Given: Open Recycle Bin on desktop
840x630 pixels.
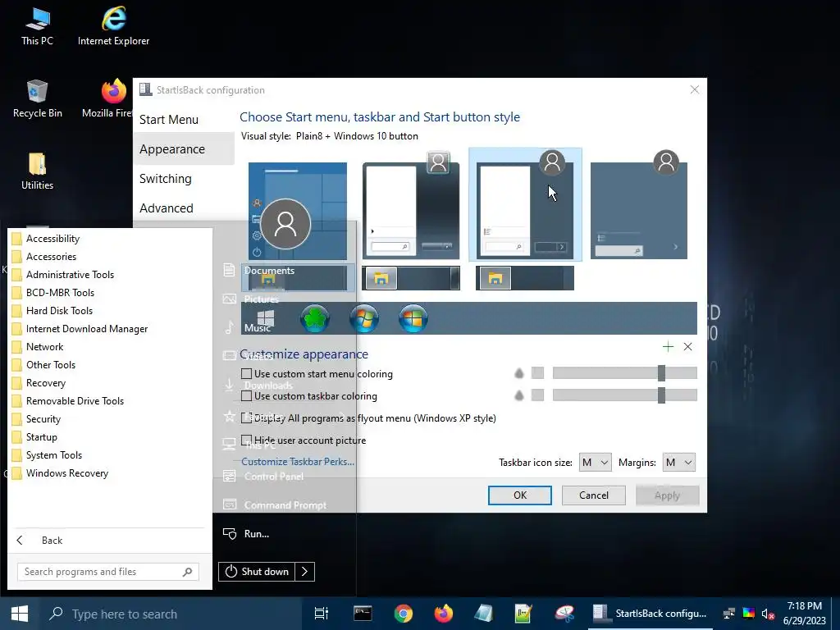Looking at the screenshot, I should click(38, 98).
